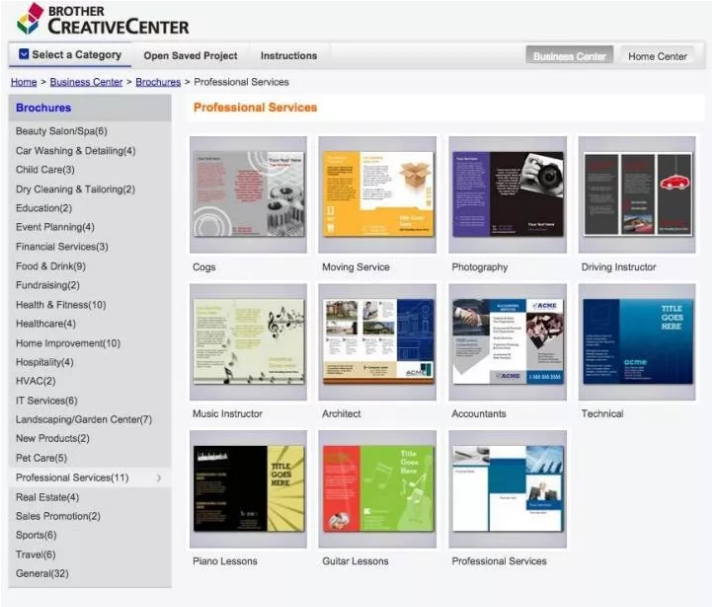Click the Brochures breadcrumb link
Screen dimensions: 712x607
click(158, 82)
